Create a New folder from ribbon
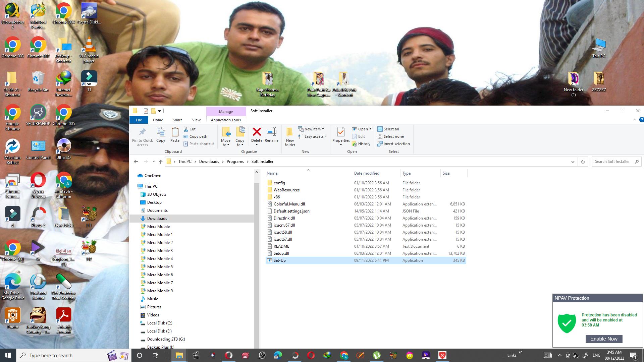 click(x=290, y=132)
